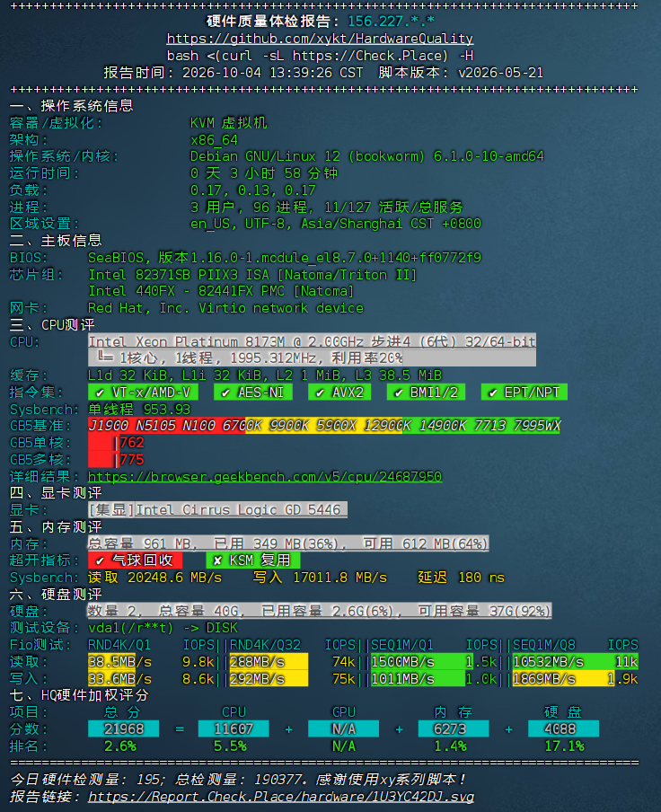
Task: Click the KSM 复用 green badge
Action: [253, 560]
